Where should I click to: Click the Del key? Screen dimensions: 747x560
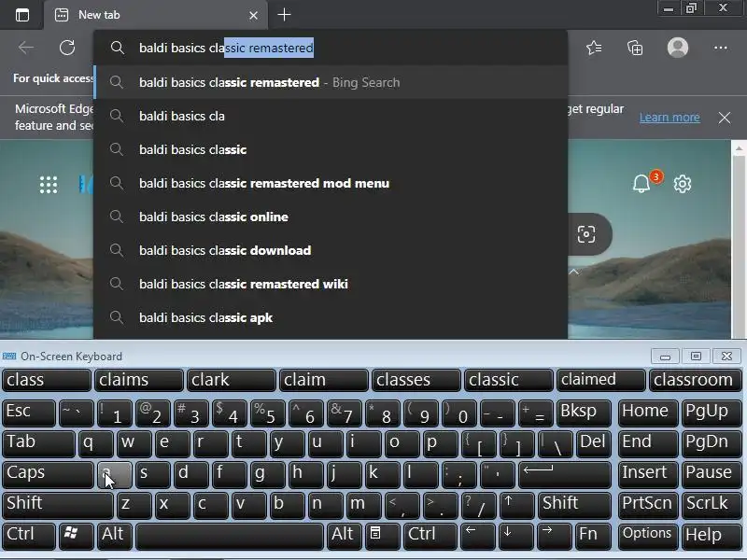click(x=593, y=443)
